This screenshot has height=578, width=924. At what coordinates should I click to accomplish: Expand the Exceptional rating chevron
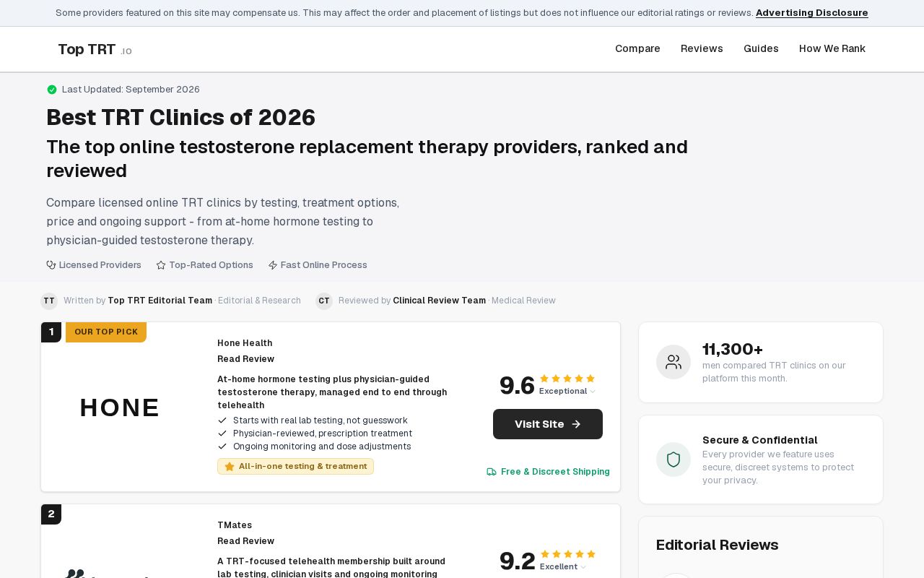tap(593, 392)
